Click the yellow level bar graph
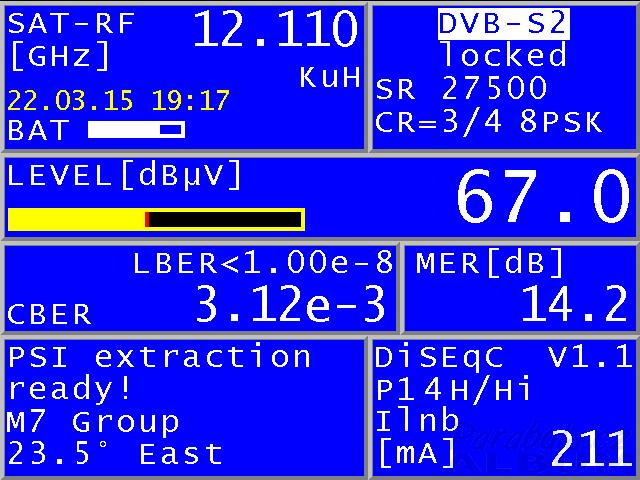 click(156, 220)
